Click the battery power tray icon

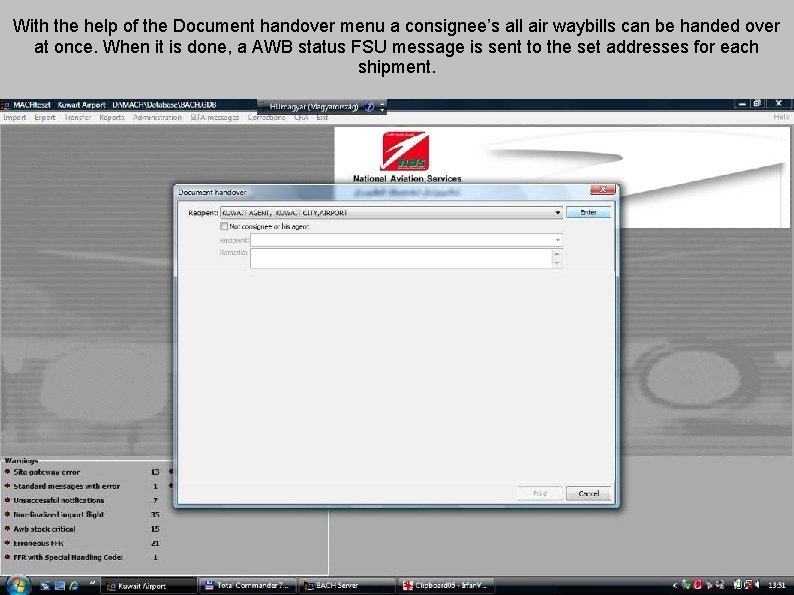(x=738, y=585)
